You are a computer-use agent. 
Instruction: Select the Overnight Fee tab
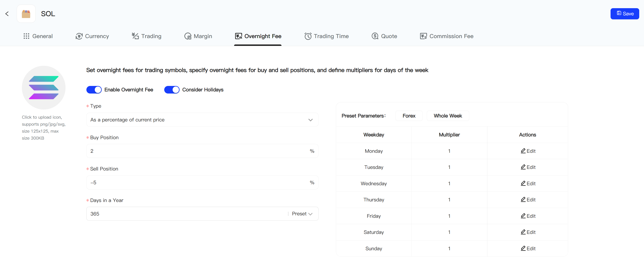pyautogui.click(x=258, y=36)
